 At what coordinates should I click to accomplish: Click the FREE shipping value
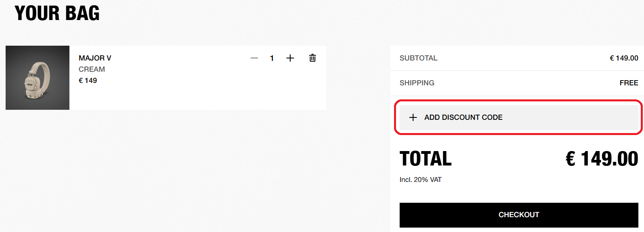coord(628,83)
